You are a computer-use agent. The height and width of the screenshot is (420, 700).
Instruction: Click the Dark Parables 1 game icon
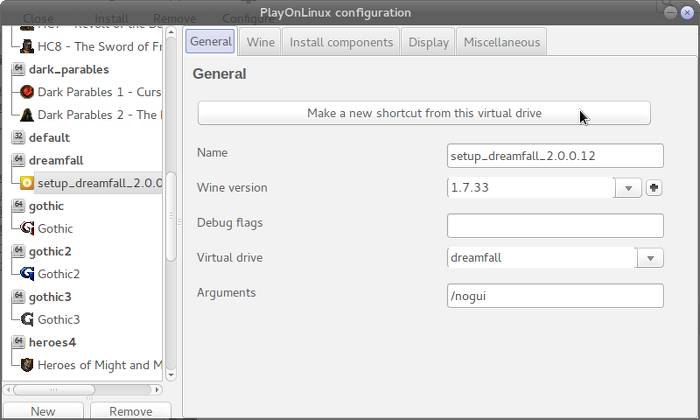(x=27, y=92)
